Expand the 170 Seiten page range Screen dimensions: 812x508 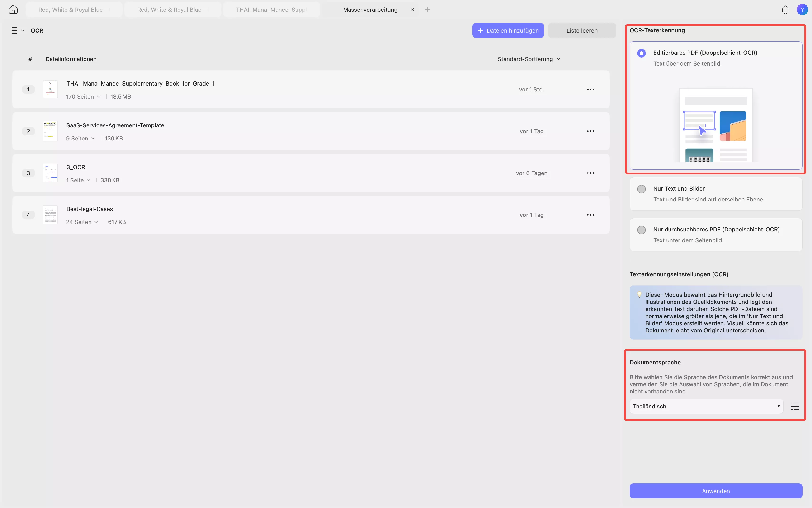click(83, 97)
